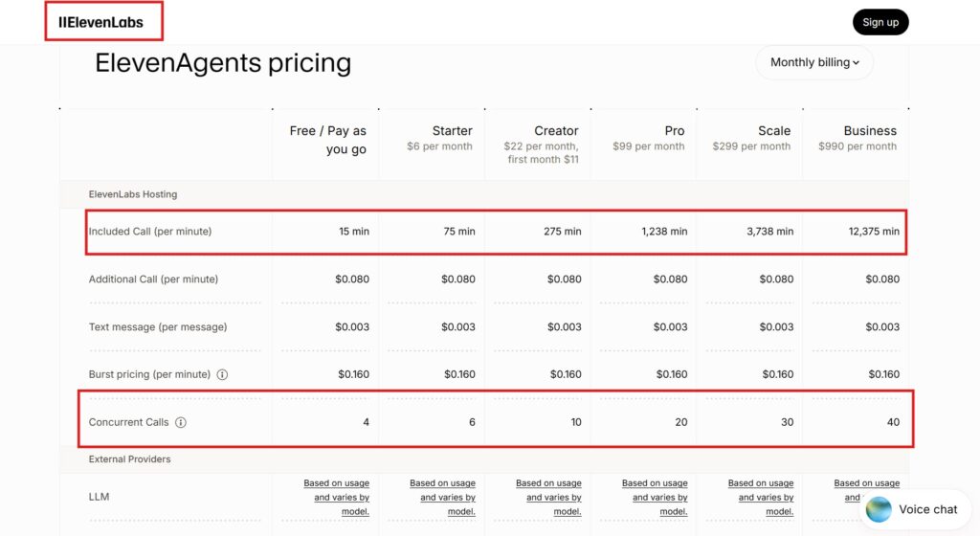Click the 15 min included call value

[354, 231]
